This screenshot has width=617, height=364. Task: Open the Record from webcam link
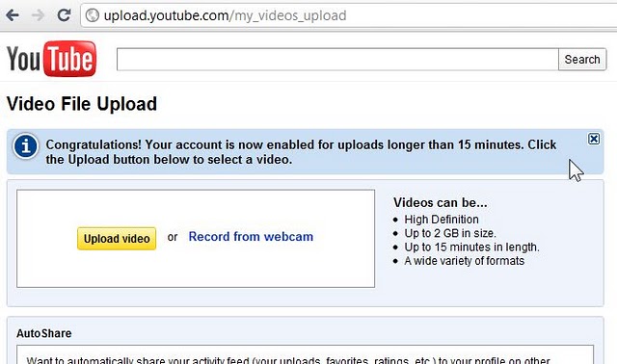coord(251,237)
